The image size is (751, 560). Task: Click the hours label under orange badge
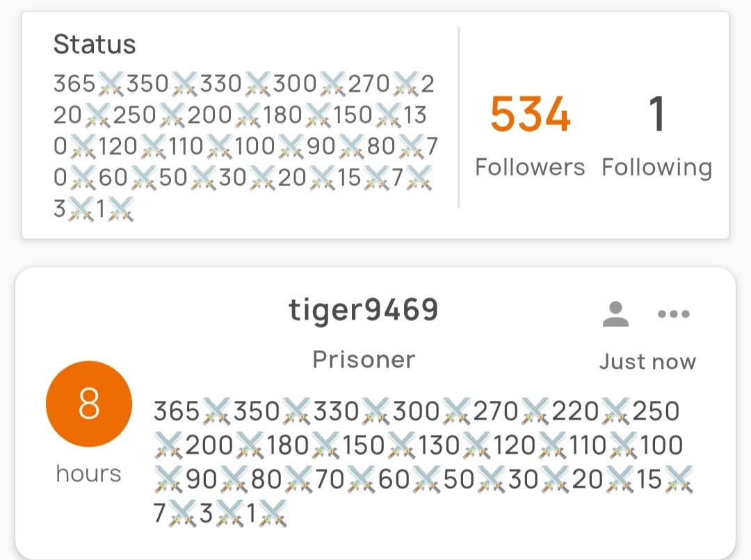pyautogui.click(x=89, y=474)
